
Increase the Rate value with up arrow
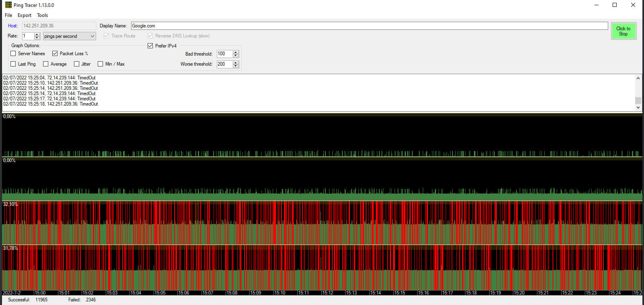(37, 34)
